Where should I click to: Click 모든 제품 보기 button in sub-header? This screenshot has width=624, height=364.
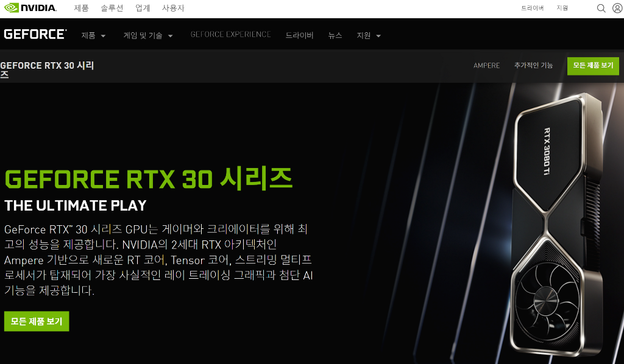tap(593, 66)
